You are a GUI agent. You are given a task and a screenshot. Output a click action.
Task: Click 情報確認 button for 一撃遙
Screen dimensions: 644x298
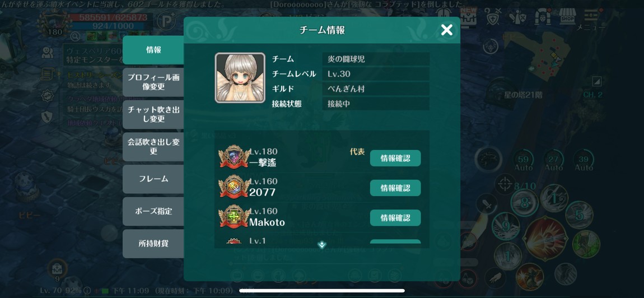point(395,159)
